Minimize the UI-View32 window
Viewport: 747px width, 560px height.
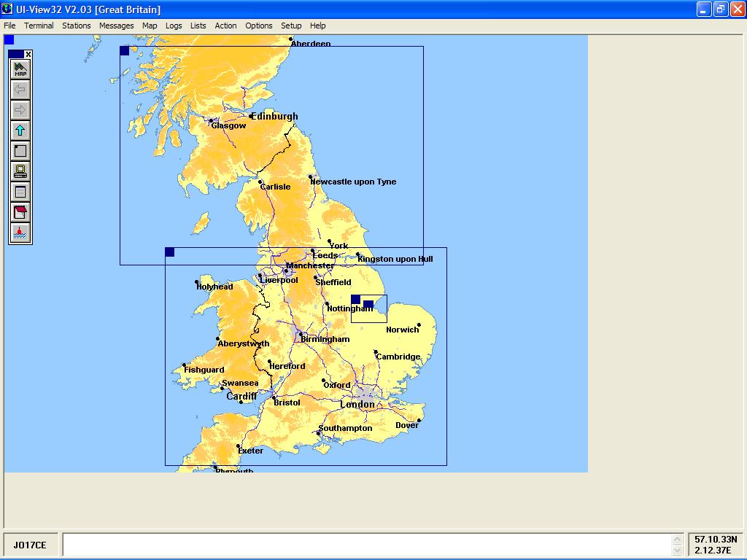[704, 9]
